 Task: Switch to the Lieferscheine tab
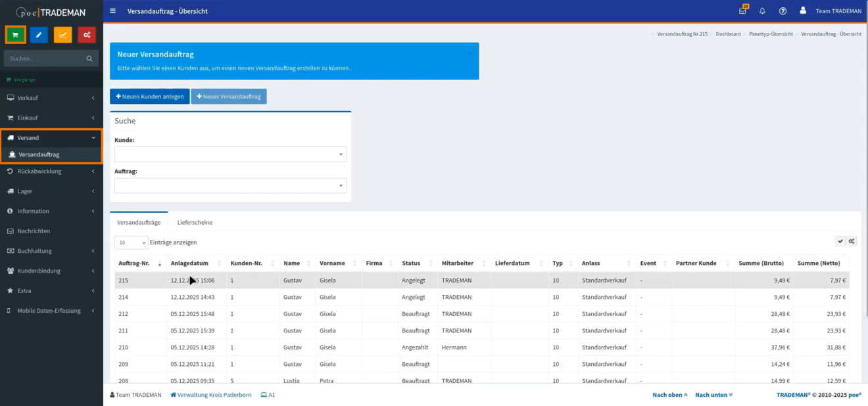point(195,223)
